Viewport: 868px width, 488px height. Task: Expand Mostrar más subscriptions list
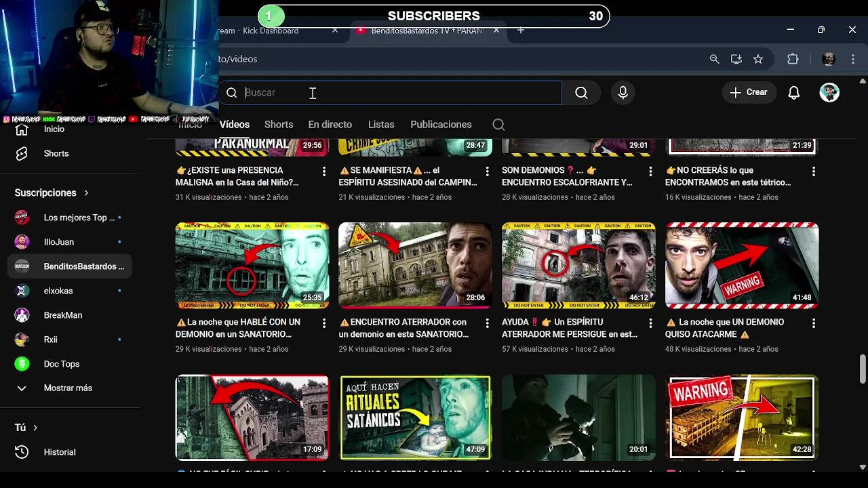point(68,388)
